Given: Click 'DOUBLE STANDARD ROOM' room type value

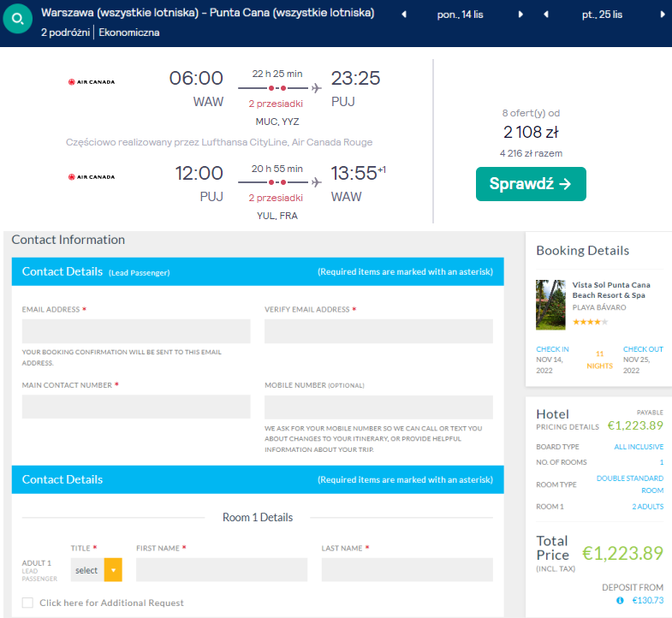Looking at the screenshot, I should pyautogui.click(x=630, y=484).
